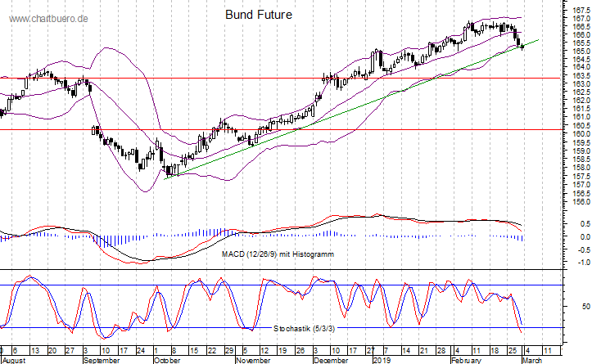Click the '18' date label in February
The width and height of the screenshot is (592, 364).
pos(495,351)
